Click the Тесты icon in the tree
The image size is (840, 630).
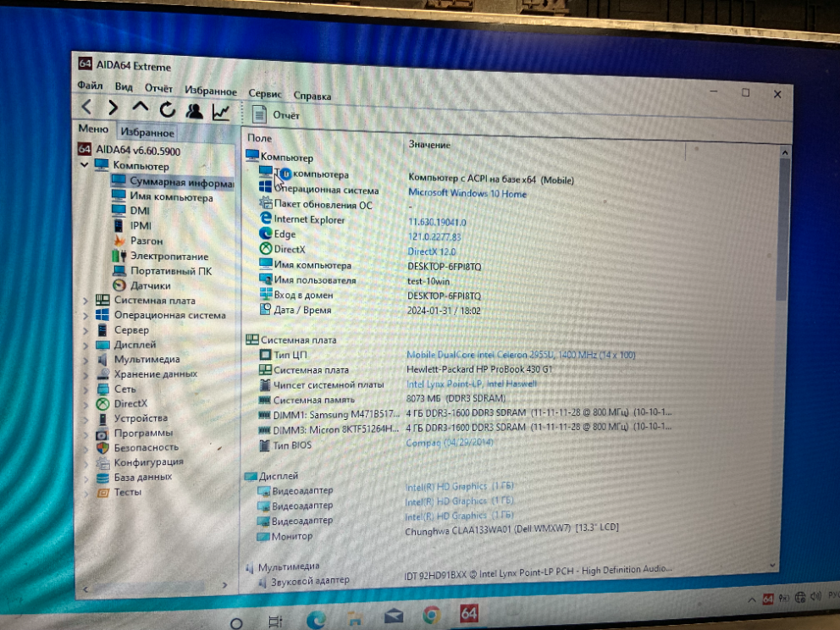(x=102, y=492)
